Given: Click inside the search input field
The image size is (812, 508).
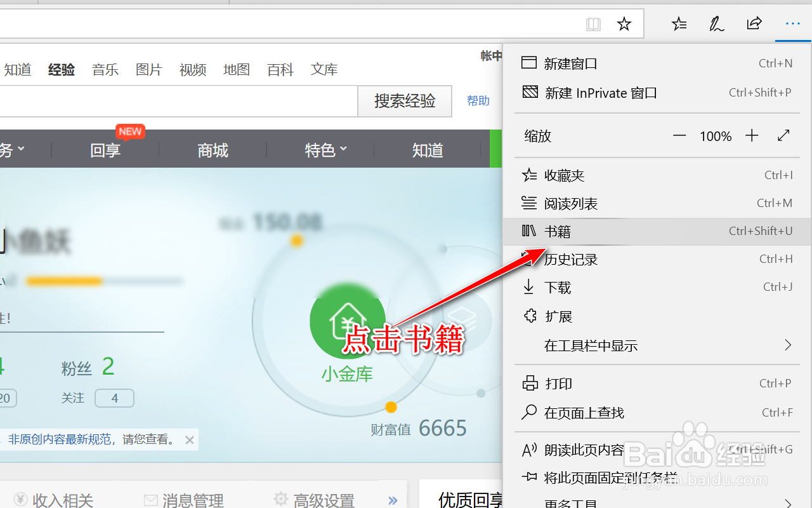Looking at the screenshot, I should pos(178,102).
